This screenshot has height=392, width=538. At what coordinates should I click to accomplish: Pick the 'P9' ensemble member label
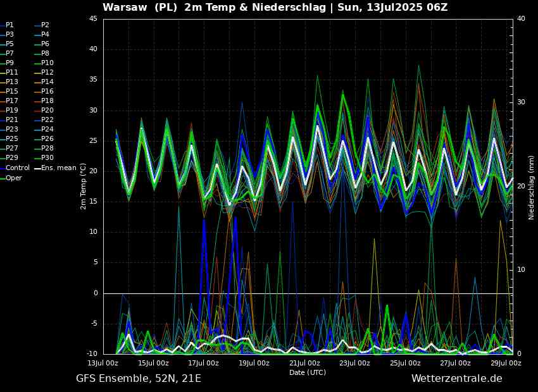9,63
